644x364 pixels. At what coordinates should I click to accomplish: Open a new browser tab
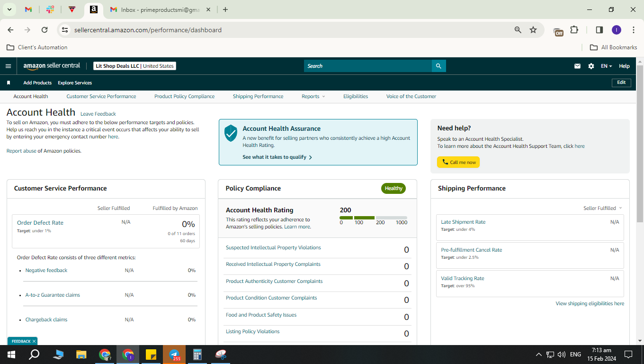click(x=225, y=9)
